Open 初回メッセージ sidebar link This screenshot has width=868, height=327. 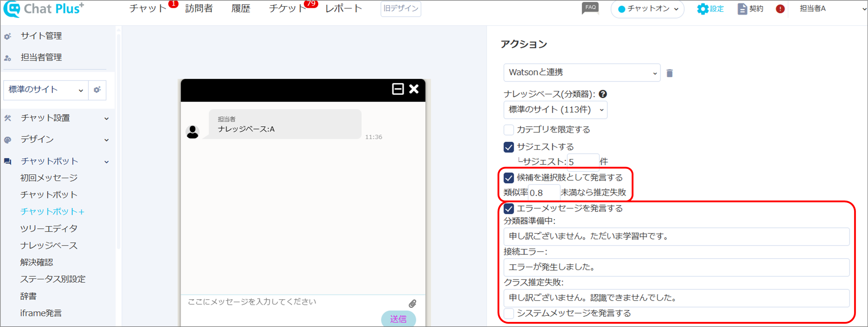point(49,178)
